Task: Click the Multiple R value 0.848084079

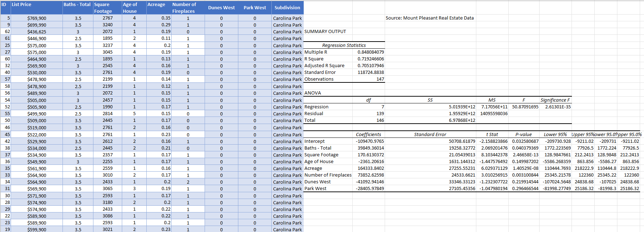Action: click(371, 52)
